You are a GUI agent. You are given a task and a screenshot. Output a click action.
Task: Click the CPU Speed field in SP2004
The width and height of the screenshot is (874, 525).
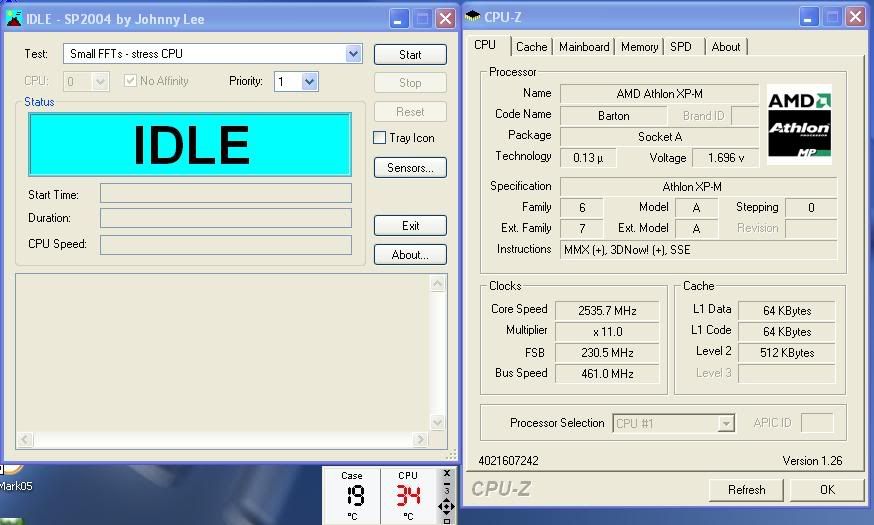[226, 245]
